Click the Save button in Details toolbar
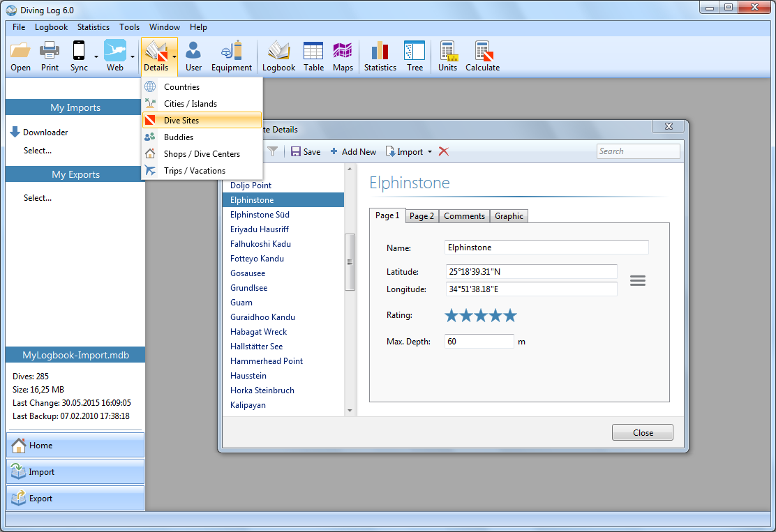 [x=306, y=152]
